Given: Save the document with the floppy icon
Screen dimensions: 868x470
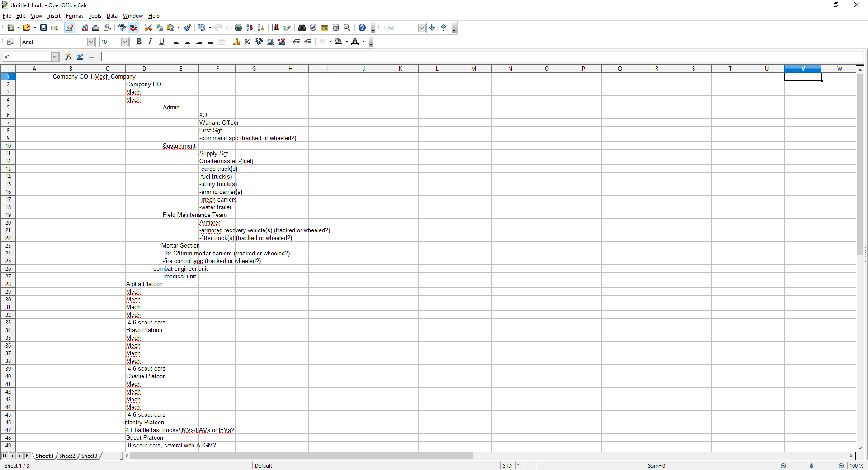Looking at the screenshot, I should pos(43,28).
